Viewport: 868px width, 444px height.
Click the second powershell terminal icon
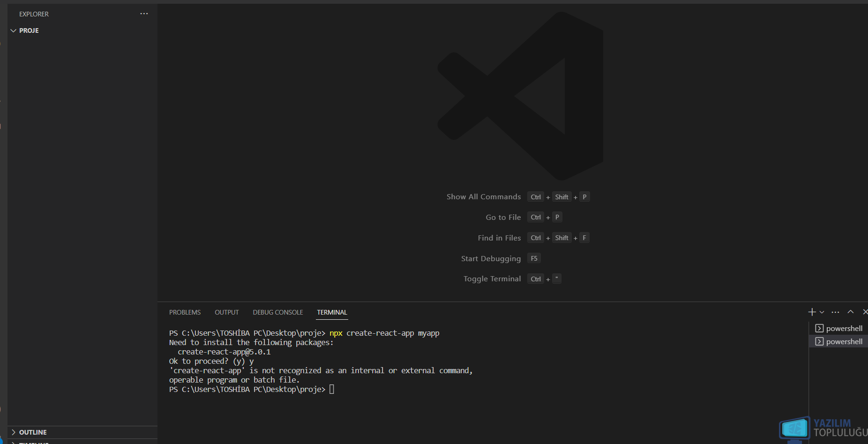point(819,341)
